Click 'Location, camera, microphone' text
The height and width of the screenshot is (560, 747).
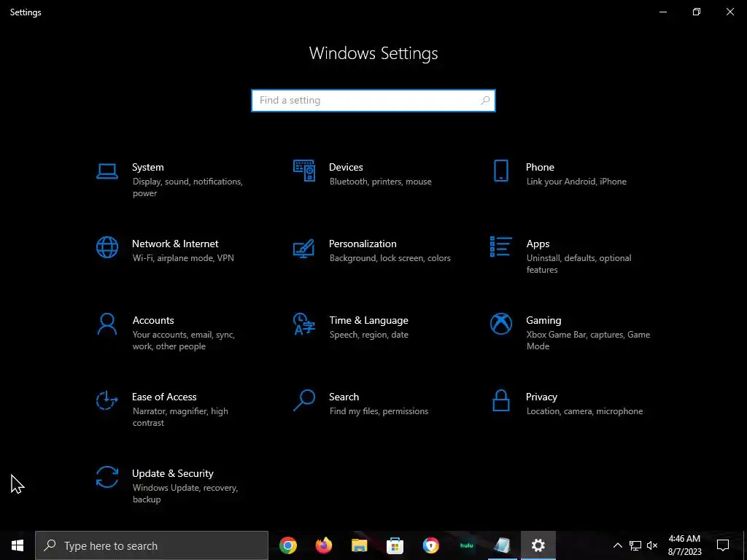(584, 411)
